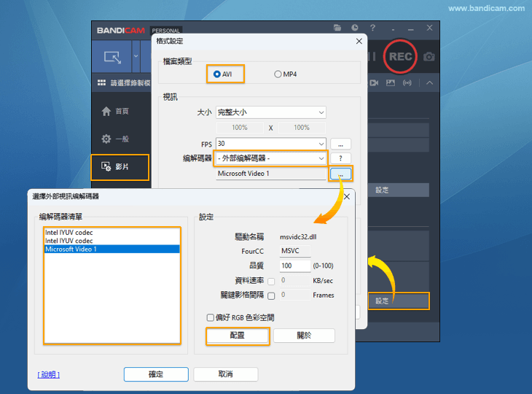Open the audio broadcast icon
The image size is (532, 394).
click(x=407, y=83)
